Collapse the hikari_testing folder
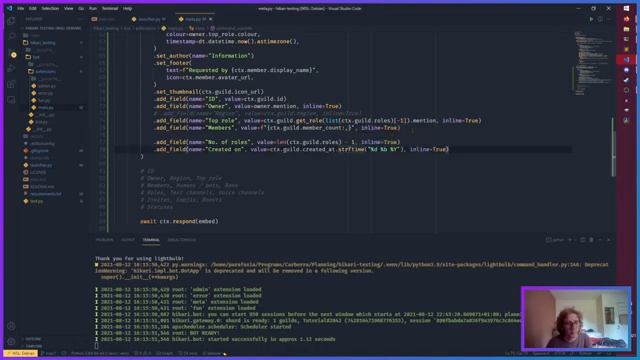The height and width of the screenshot is (360, 640). click(x=42, y=43)
